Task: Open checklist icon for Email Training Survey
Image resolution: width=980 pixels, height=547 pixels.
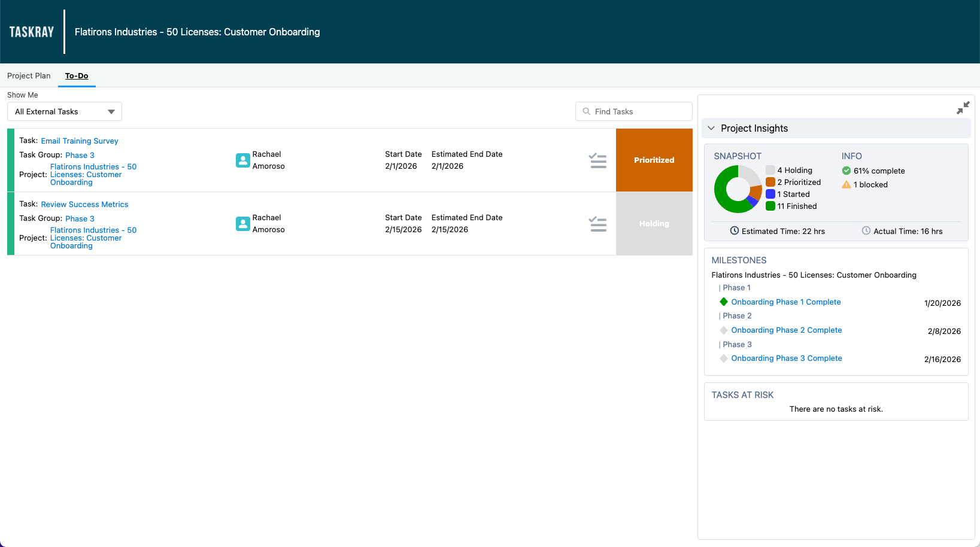Action: point(597,160)
